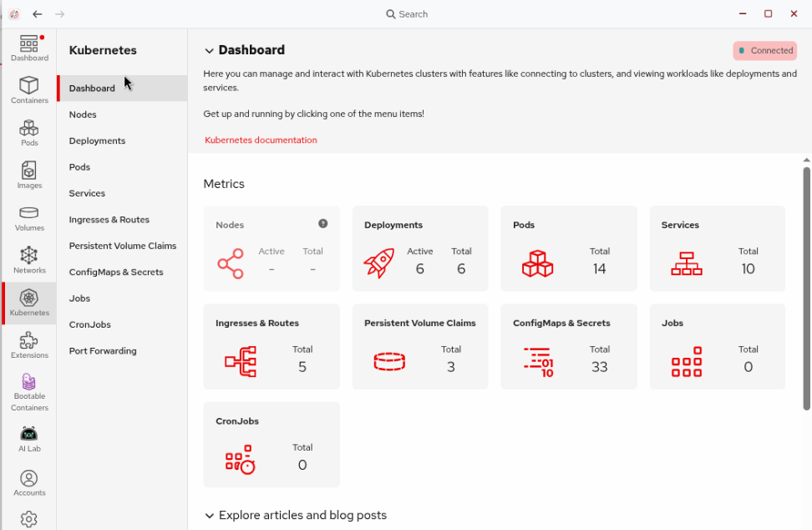Click the Connected status badge
Screen dimensions: 812x530
(x=764, y=51)
